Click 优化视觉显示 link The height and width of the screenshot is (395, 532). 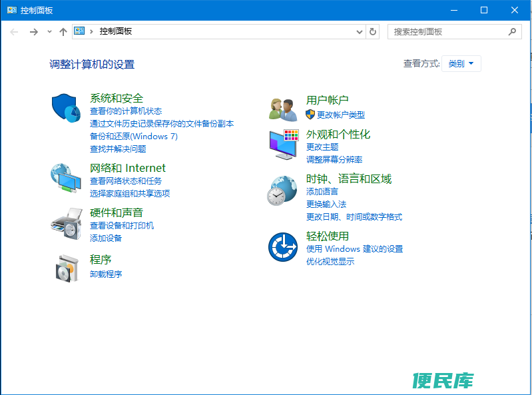[x=330, y=261]
